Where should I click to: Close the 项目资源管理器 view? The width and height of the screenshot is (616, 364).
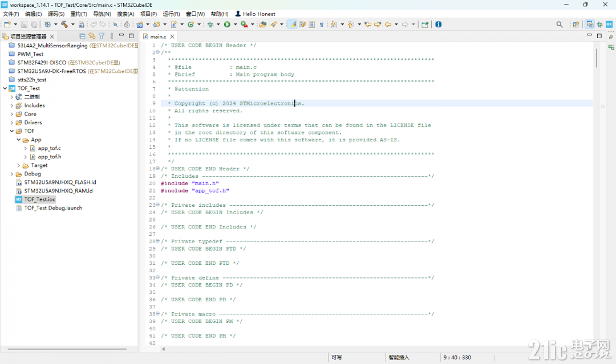(x=52, y=36)
